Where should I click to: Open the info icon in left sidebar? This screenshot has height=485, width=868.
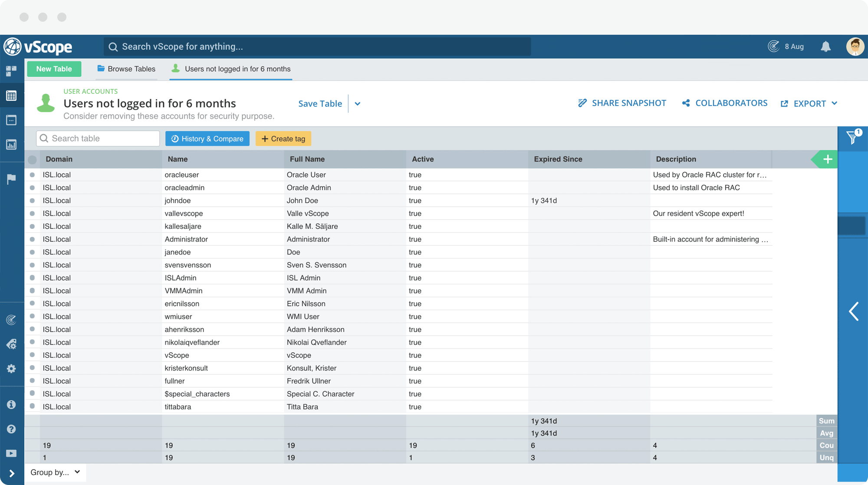[x=11, y=404]
